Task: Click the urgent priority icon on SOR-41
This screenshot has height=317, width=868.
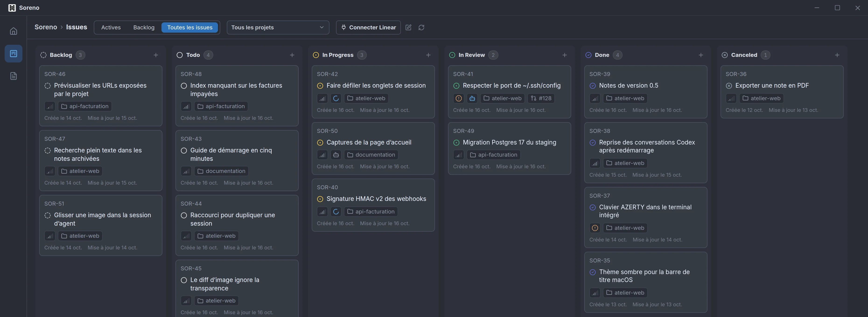Action: 458,98
